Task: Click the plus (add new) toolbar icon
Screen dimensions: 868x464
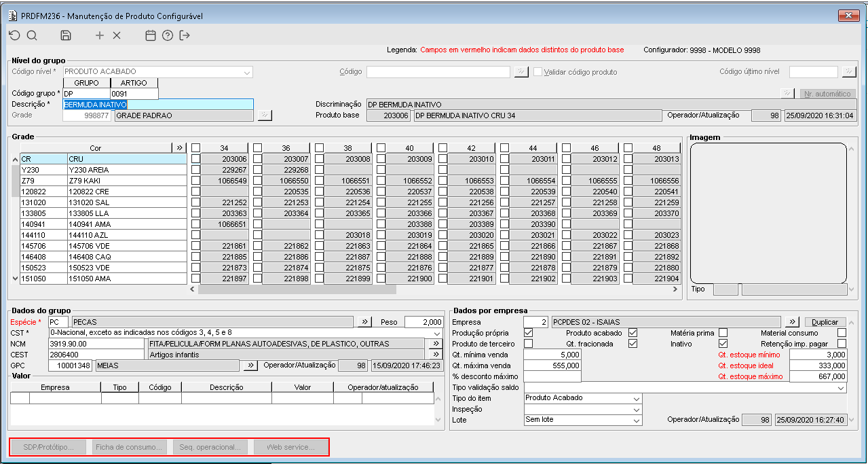Action: (100, 36)
